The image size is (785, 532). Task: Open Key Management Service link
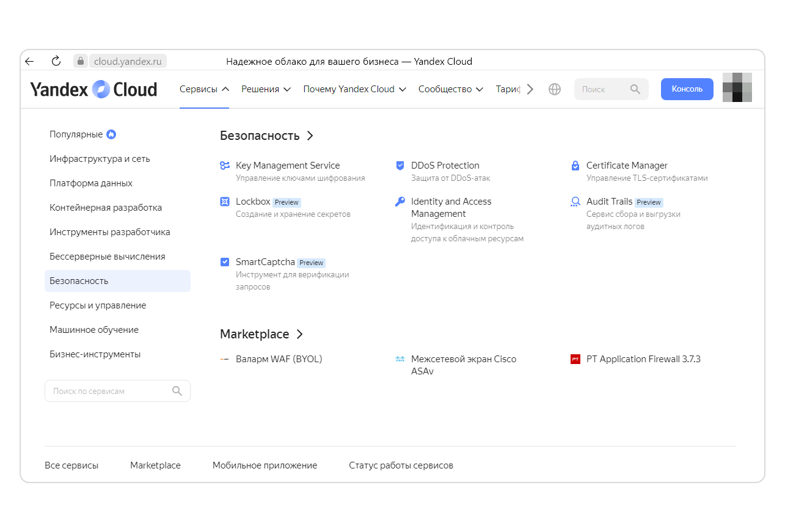point(288,166)
